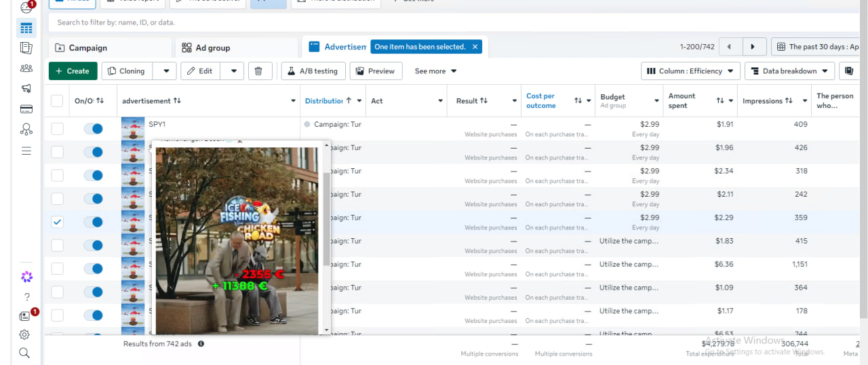
Task: Tick the select-all checkbox in table header
Action: point(58,101)
